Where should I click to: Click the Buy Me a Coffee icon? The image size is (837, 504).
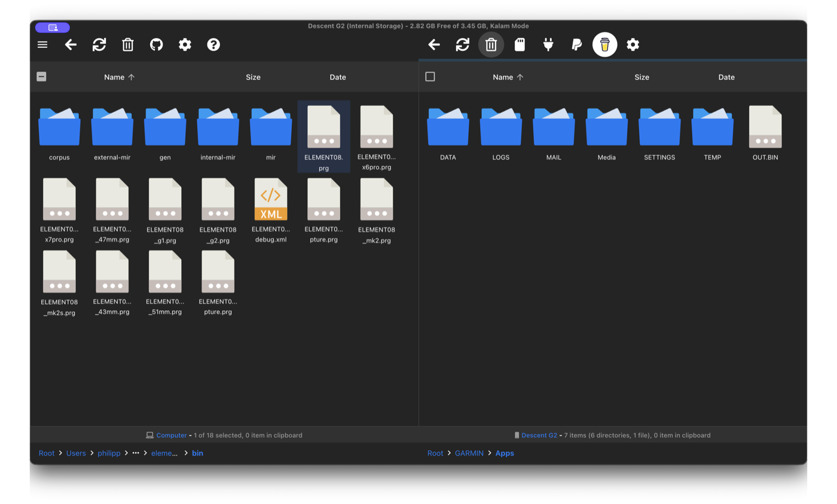tap(604, 45)
